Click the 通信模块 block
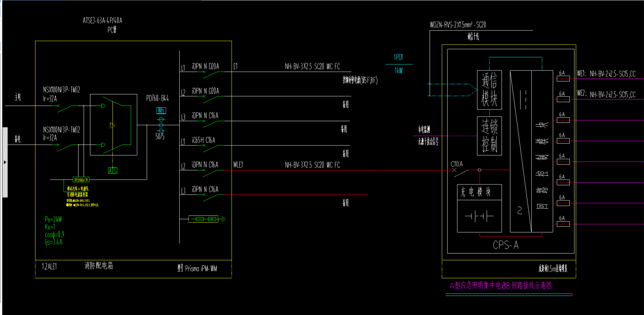644x315 pixels. (x=489, y=90)
